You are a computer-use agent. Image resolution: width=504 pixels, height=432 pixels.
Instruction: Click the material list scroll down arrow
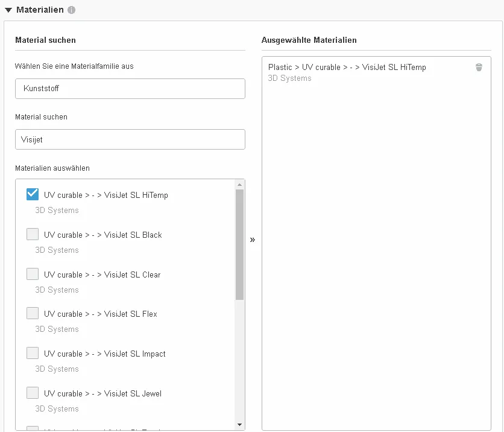pos(239,425)
